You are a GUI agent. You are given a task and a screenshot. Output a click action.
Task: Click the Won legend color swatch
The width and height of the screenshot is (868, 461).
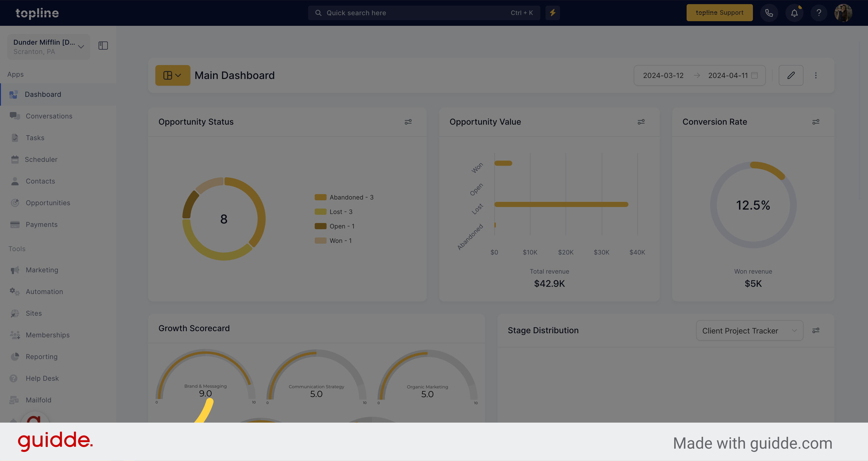(320, 241)
